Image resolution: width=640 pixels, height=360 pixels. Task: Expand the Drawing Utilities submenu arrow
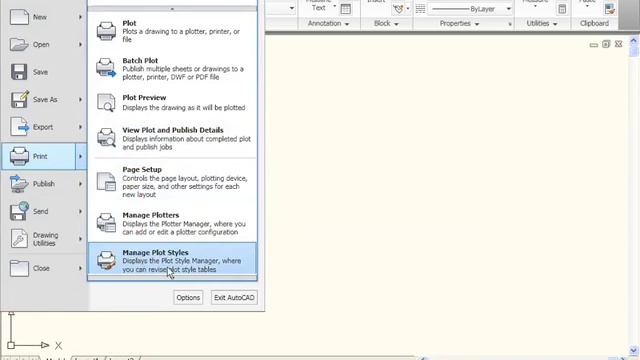[80, 239]
